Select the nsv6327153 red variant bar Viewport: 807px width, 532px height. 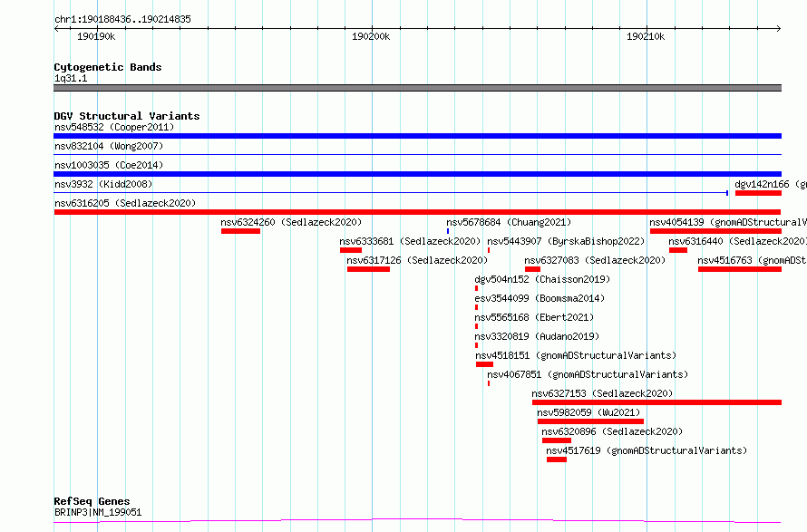(656, 402)
